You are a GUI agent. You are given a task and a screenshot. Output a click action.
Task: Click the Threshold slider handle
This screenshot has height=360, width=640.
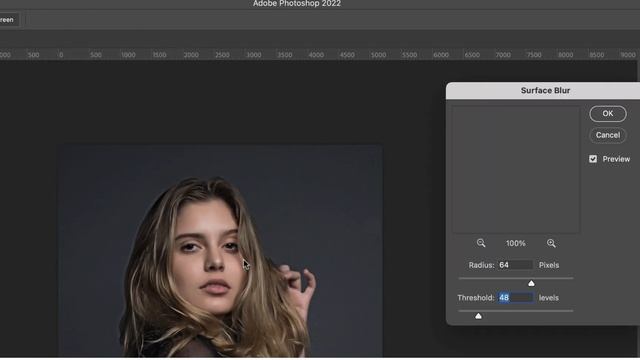[x=478, y=316]
